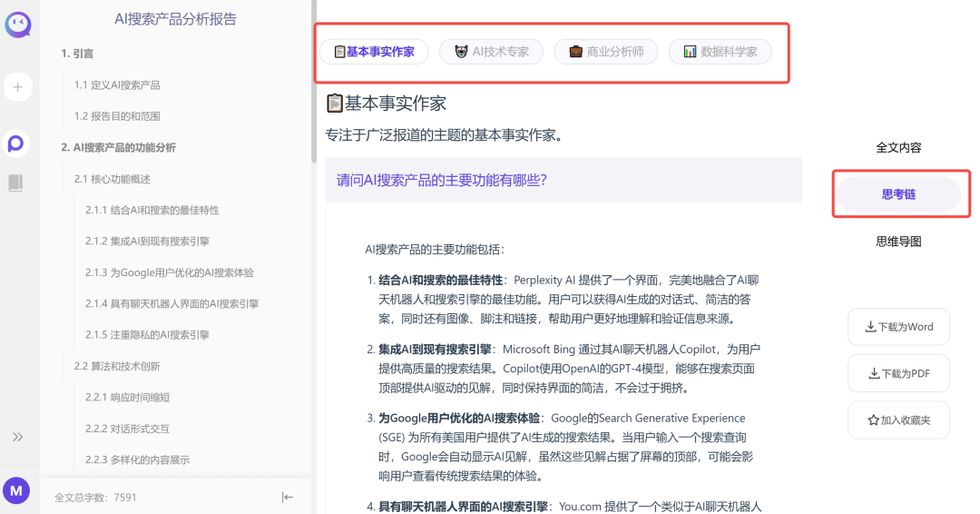The height and width of the screenshot is (514, 980).
Task: Click bold text 结合AI和搜索的最佳特性 in answer
Action: pyautogui.click(x=441, y=280)
